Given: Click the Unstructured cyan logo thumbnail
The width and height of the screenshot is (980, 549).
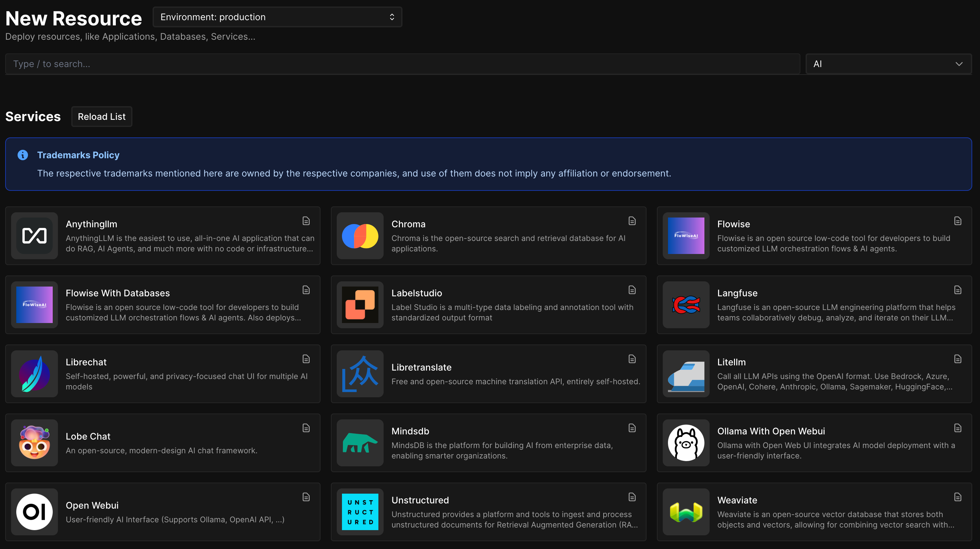Looking at the screenshot, I should [360, 512].
